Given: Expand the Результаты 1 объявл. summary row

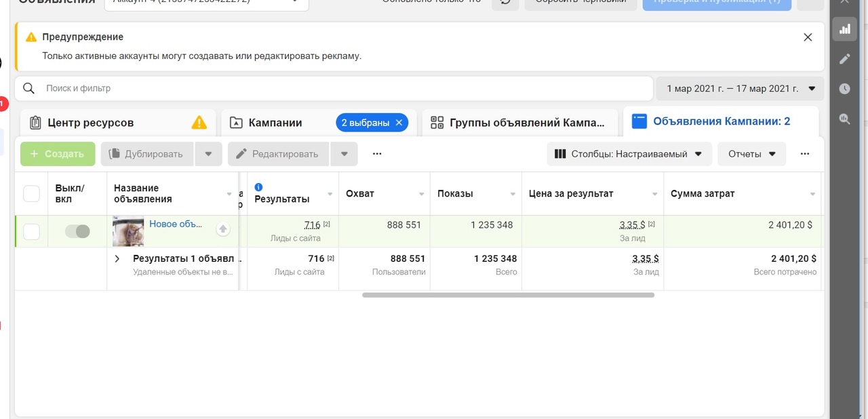Looking at the screenshot, I should pyautogui.click(x=117, y=258).
